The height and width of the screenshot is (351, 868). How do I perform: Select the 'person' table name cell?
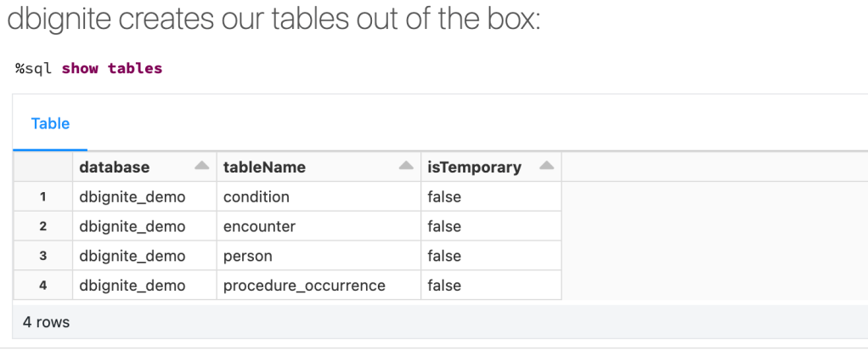pos(248,256)
